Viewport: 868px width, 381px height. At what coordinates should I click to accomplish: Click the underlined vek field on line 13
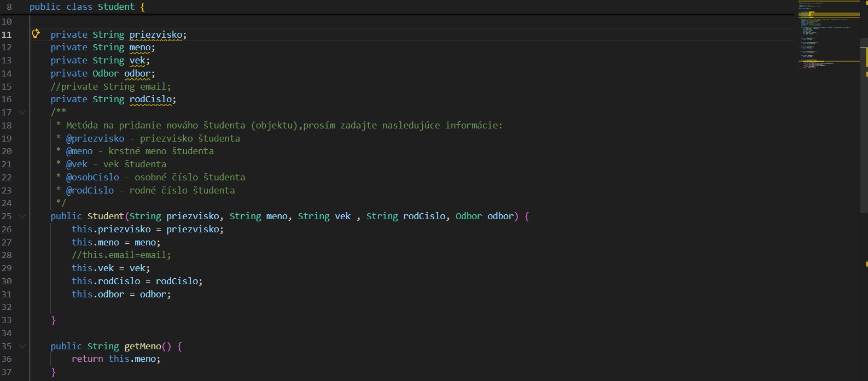(137, 61)
